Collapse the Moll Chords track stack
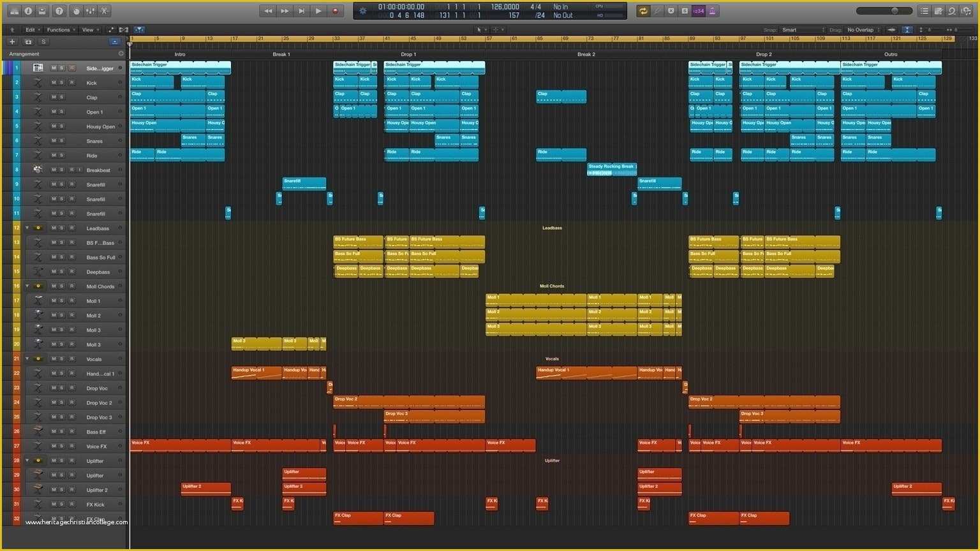 (27, 286)
